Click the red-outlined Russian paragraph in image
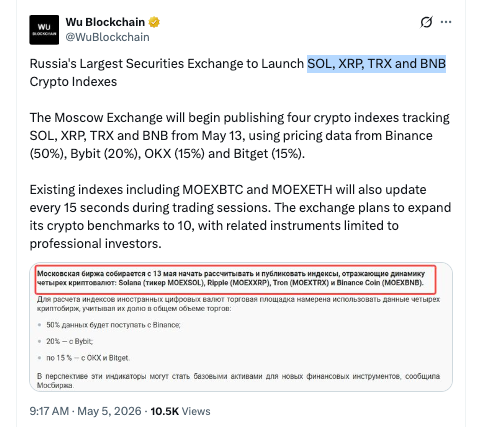Viewport: 482px width, 427px height. [236, 279]
